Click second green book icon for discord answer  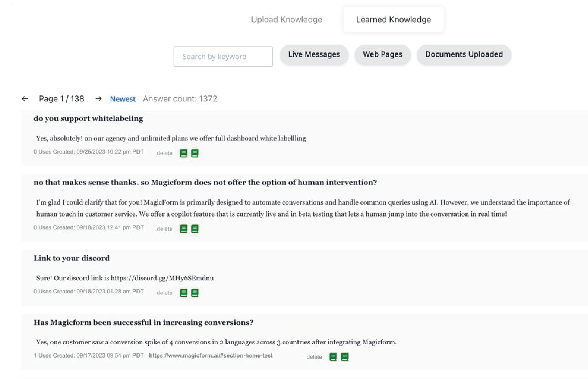[195, 293]
